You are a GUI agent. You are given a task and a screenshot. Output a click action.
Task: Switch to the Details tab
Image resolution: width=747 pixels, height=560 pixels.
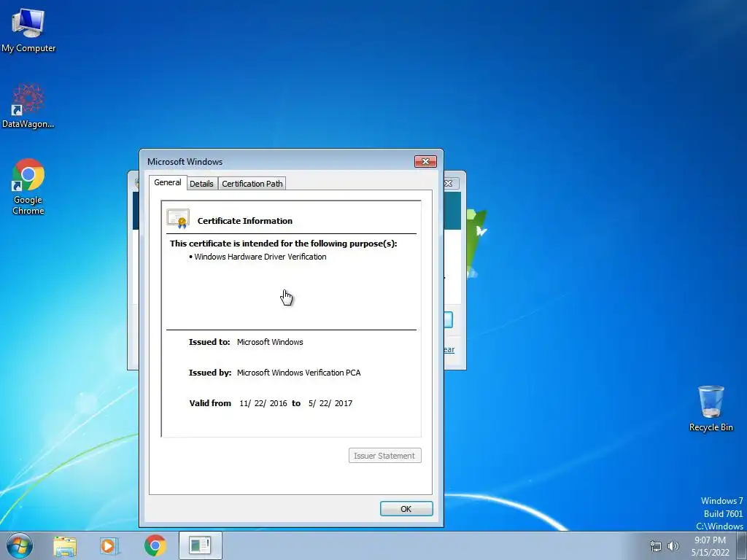pyautogui.click(x=201, y=184)
